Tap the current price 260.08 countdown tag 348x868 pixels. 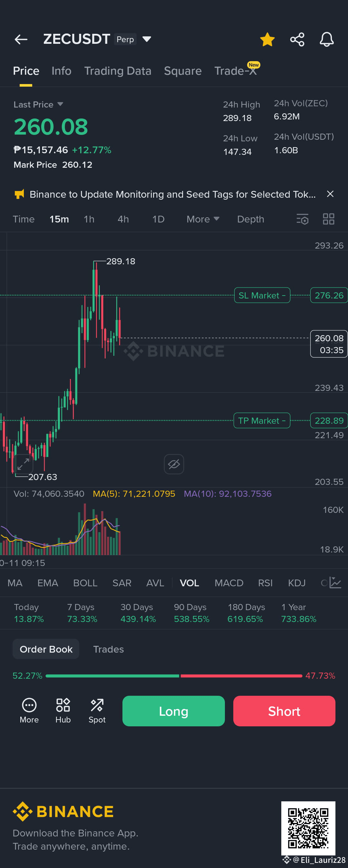[329, 344]
